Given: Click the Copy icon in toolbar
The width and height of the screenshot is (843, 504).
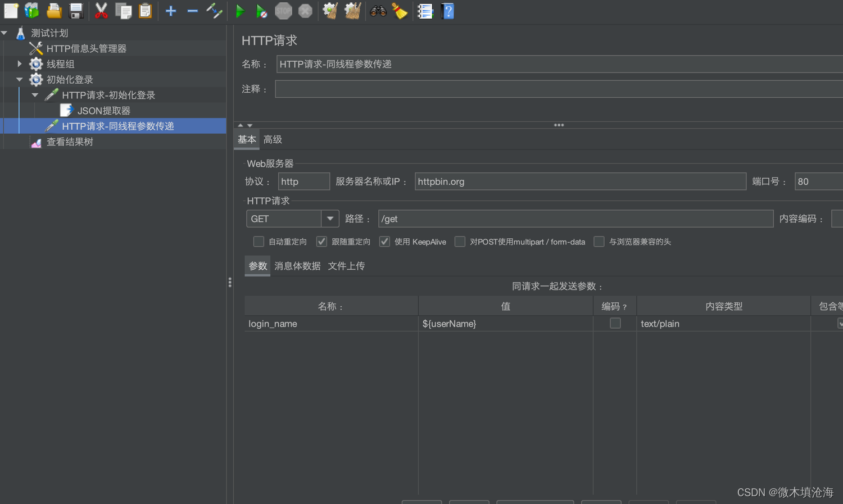Looking at the screenshot, I should [x=123, y=11].
